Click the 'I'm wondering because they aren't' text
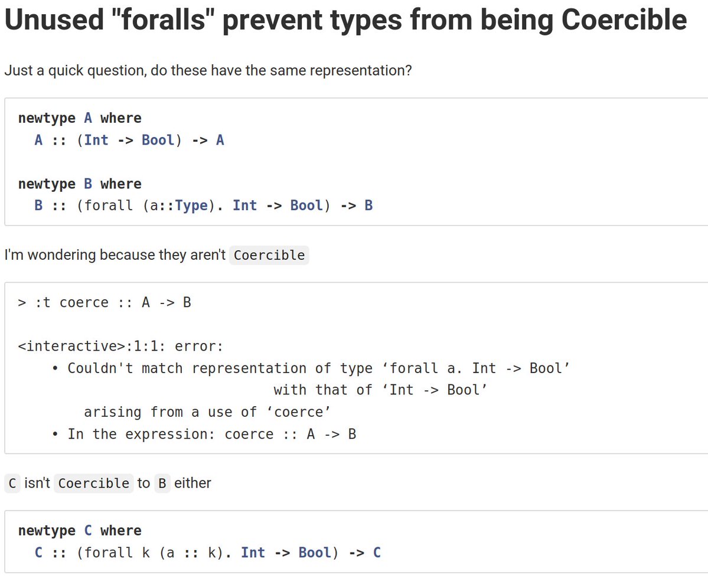 (x=115, y=255)
